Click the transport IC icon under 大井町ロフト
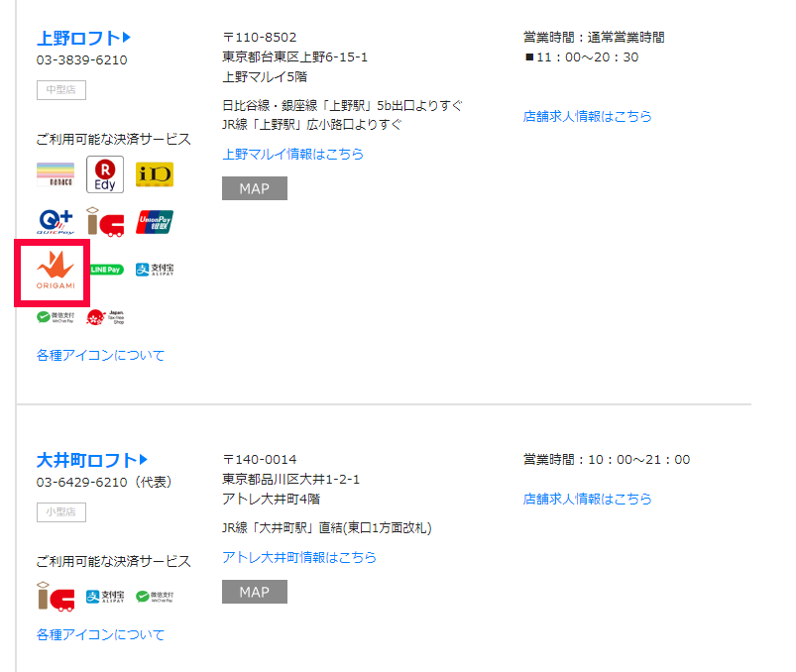The image size is (796, 672). point(55,597)
